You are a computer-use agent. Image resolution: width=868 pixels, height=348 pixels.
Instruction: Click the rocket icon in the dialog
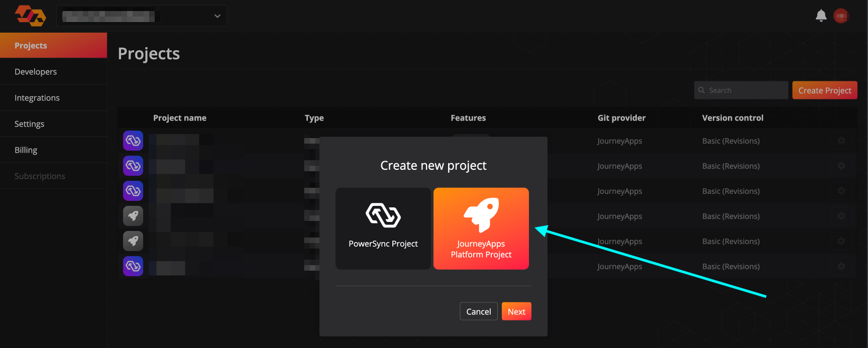click(481, 215)
